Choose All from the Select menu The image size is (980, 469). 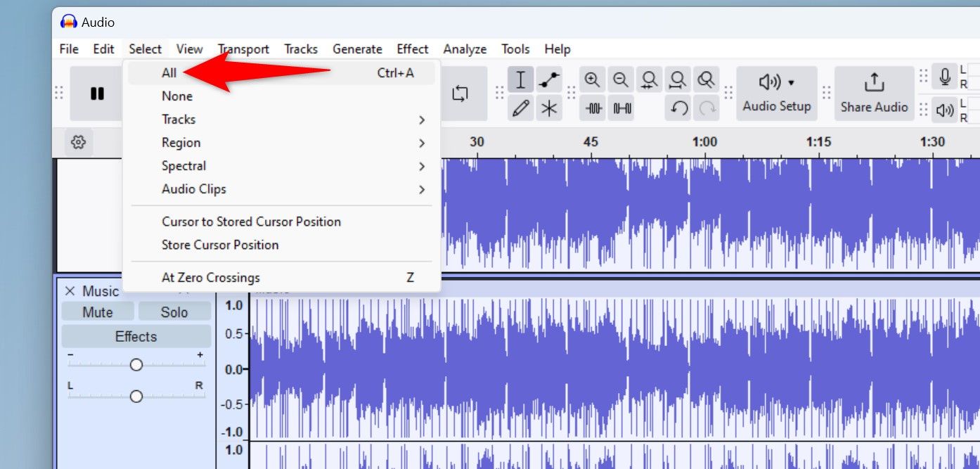point(169,72)
